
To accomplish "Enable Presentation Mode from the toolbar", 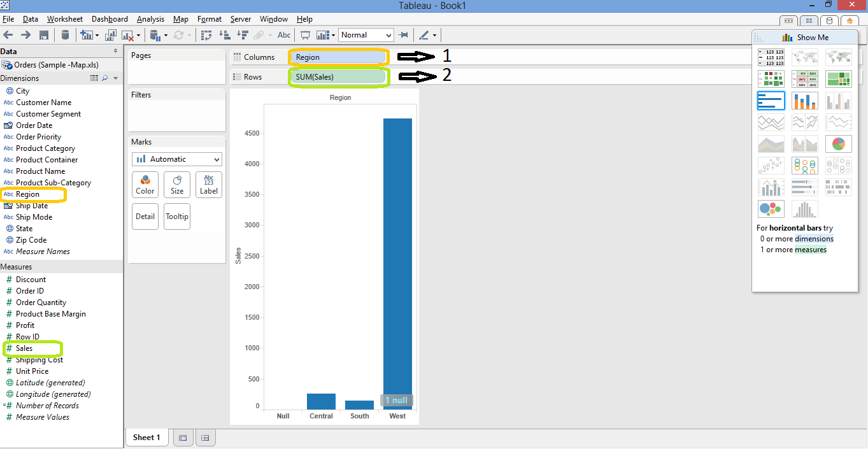I will click(306, 35).
